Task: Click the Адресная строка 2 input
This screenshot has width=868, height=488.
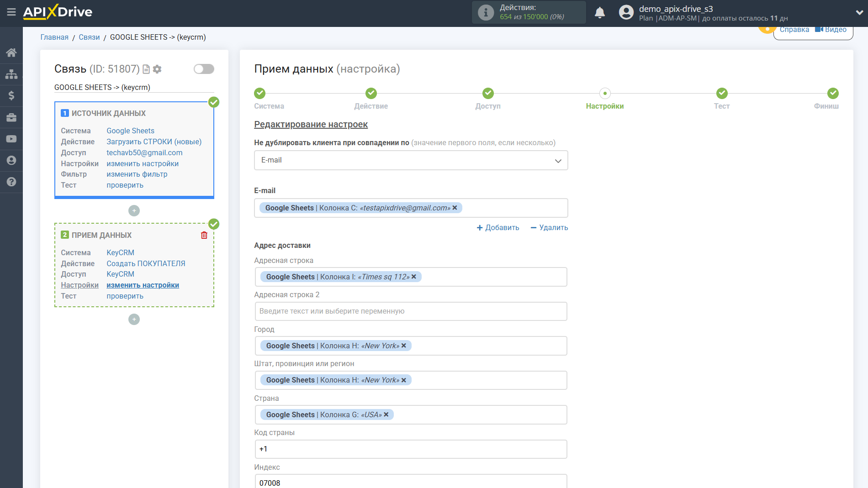Action: coord(411,311)
